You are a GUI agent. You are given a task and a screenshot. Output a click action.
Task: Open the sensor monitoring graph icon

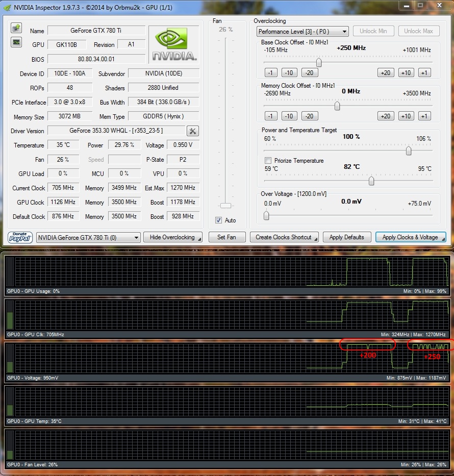(x=16, y=42)
